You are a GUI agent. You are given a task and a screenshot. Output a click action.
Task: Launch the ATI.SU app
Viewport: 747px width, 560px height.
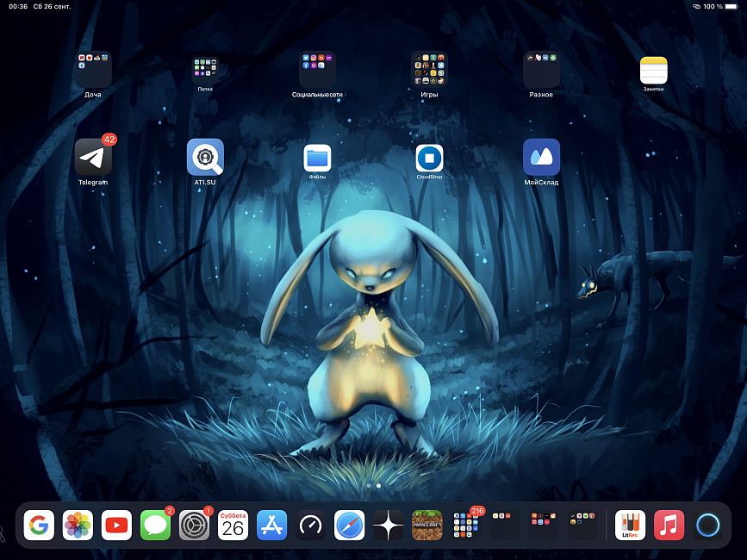point(205,157)
